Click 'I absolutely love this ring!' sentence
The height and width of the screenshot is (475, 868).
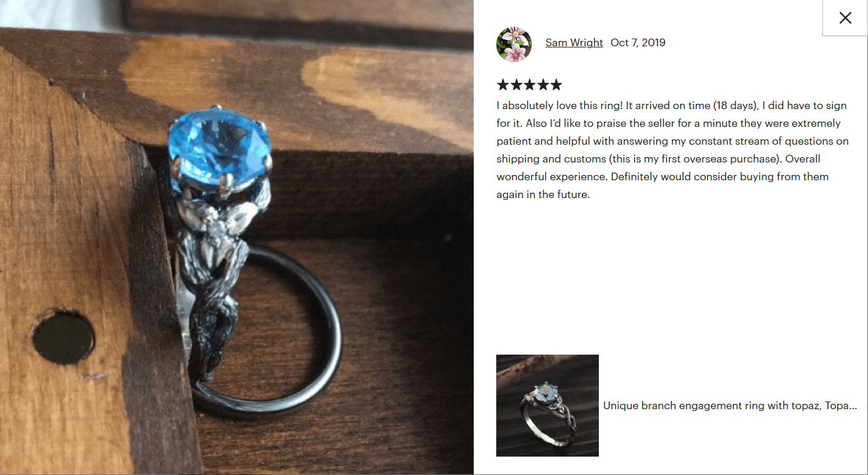[x=560, y=106]
